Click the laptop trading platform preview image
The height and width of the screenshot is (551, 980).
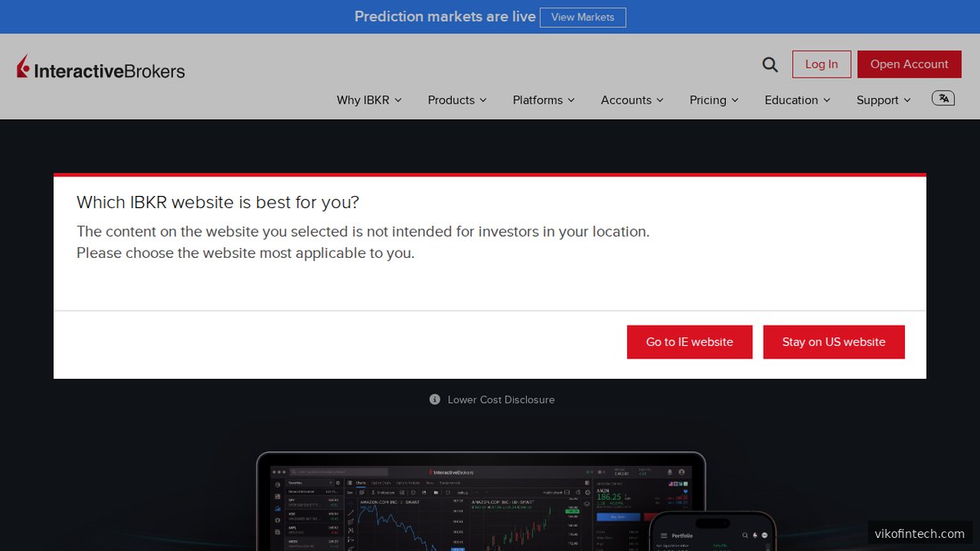coord(482,506)
